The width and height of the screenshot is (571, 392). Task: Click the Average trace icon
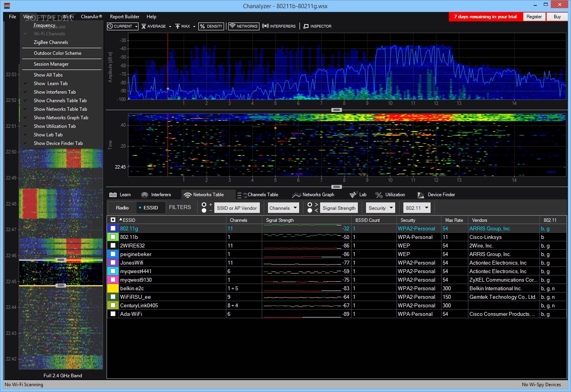pyautogui.click(x=144, y=26)
